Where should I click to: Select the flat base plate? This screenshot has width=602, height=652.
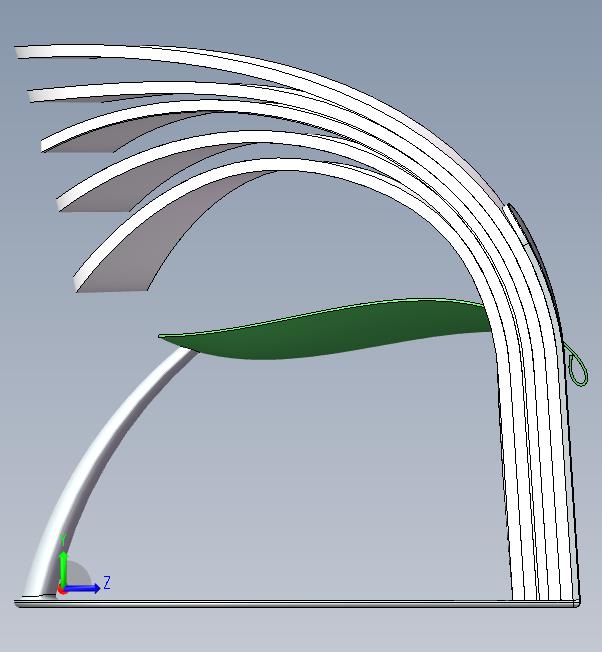297,603
